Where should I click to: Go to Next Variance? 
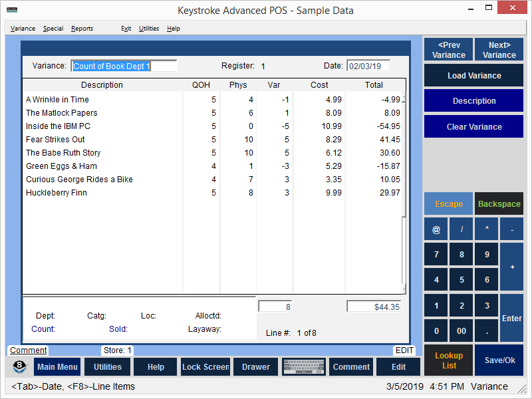pyautogui.click(x=499, y=50)
